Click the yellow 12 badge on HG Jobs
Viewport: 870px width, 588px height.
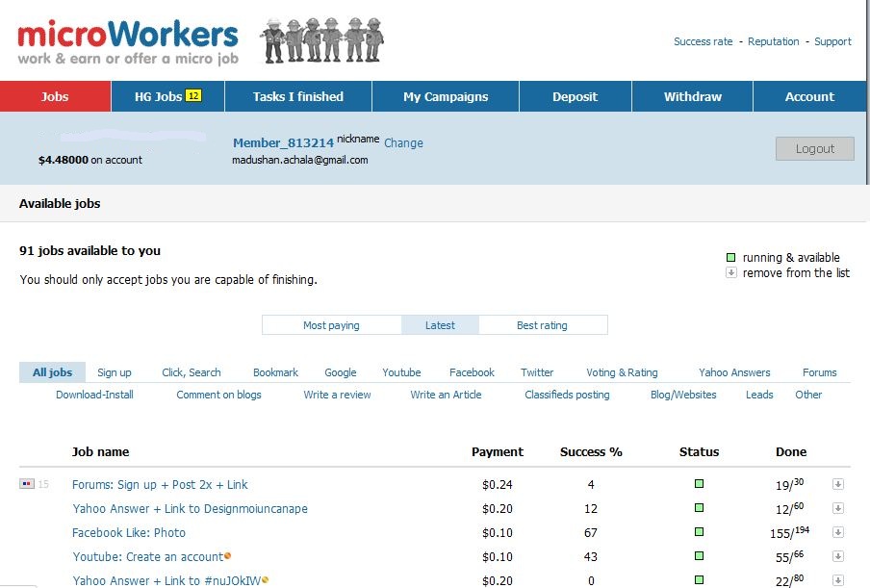coord(193,96)
